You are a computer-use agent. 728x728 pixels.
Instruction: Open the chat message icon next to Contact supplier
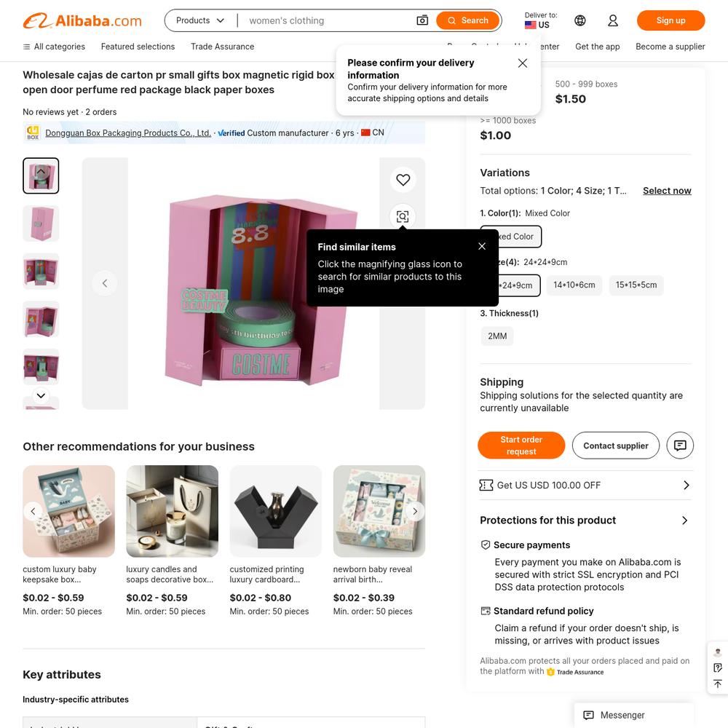pyautogui.click(x=680, y=446)
